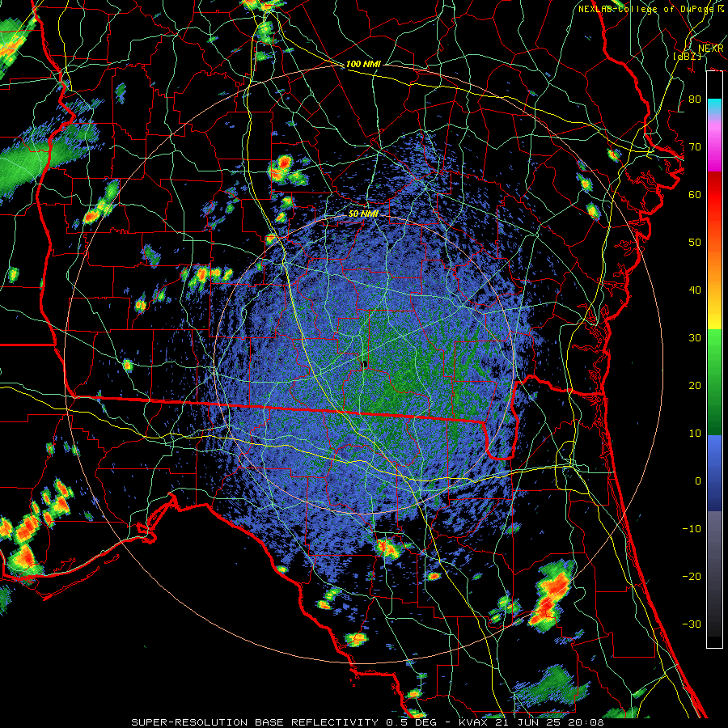Click the green segment of reflectivity color bar
Screen dimensions: 728x728
(x=714, y=382)
